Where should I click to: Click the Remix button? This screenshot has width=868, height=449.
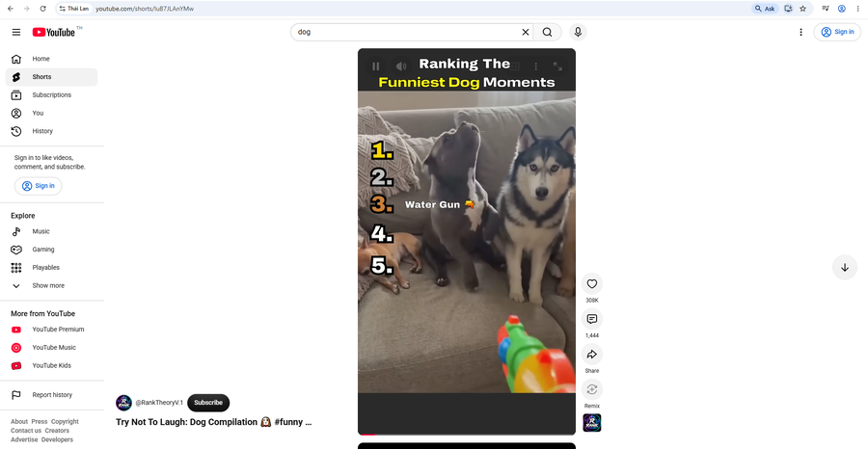[x=592, y=390]
